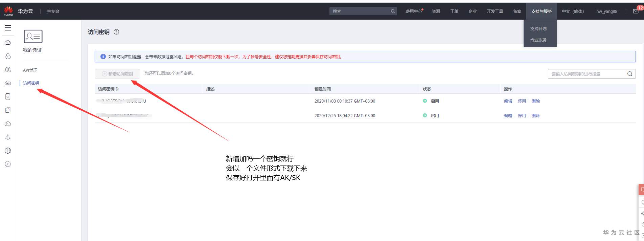Click the 我的凭证 heading
Screen dimensions: 644x241
[x=32, y=50]
